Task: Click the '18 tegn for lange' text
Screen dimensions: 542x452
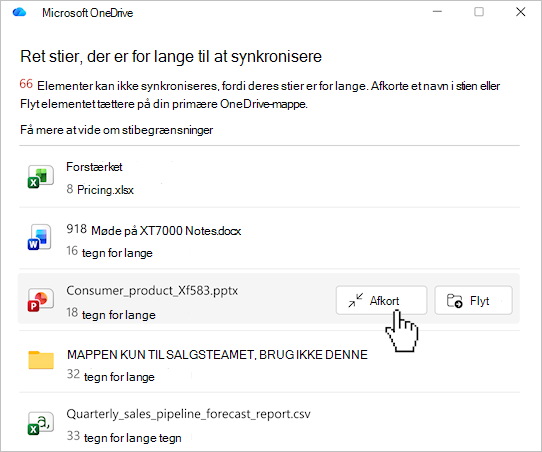Action: click(x=111, y=314)
